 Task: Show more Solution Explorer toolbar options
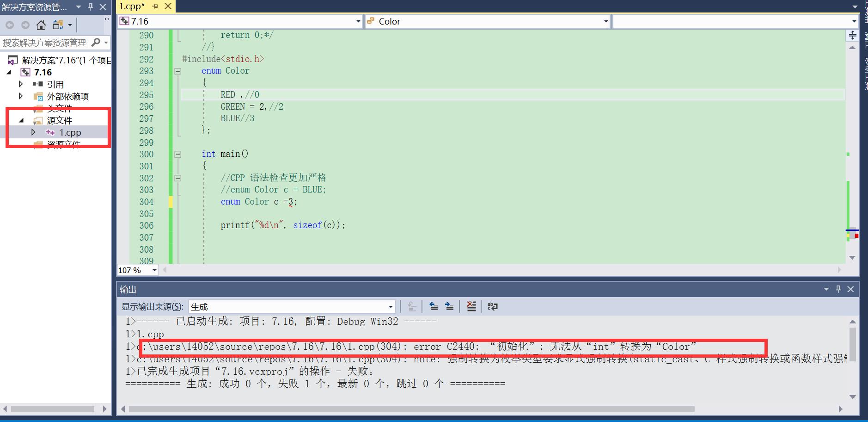pyautogui.click(x=107, y=19)
